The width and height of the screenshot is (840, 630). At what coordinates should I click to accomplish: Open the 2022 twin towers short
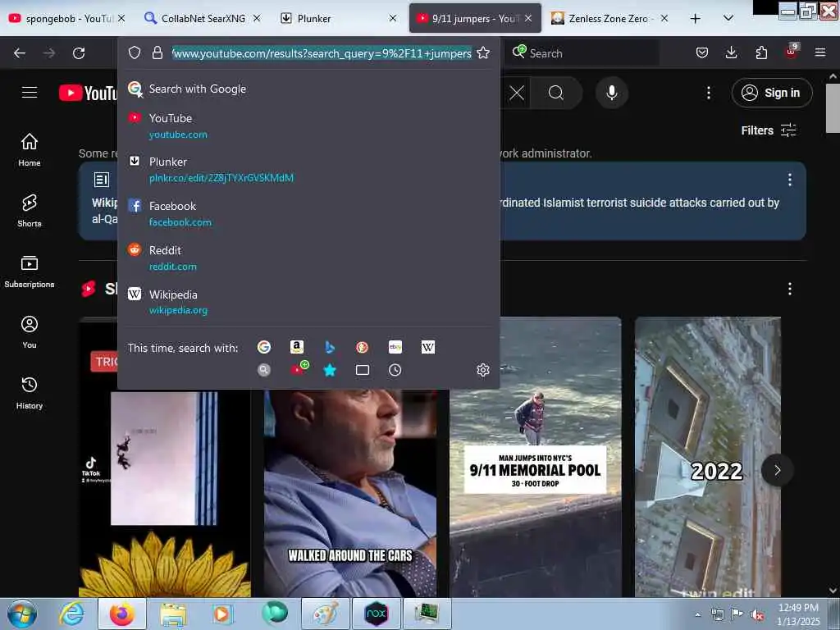(707, 456)
